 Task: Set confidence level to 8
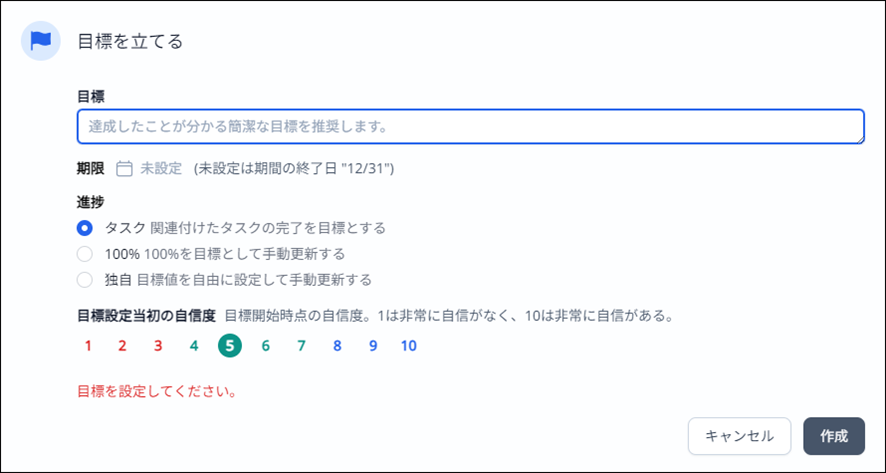(337, 346)
